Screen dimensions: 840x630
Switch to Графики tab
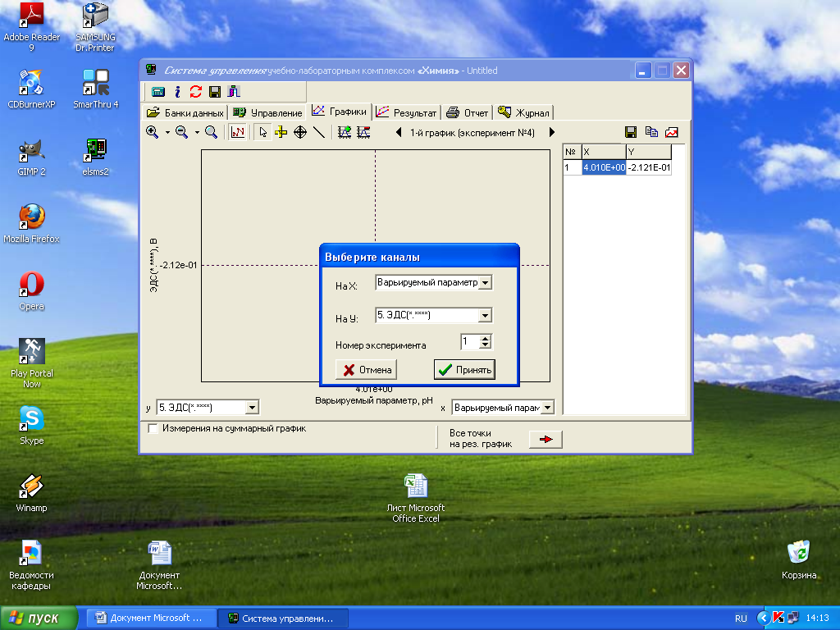pos(340,111)
